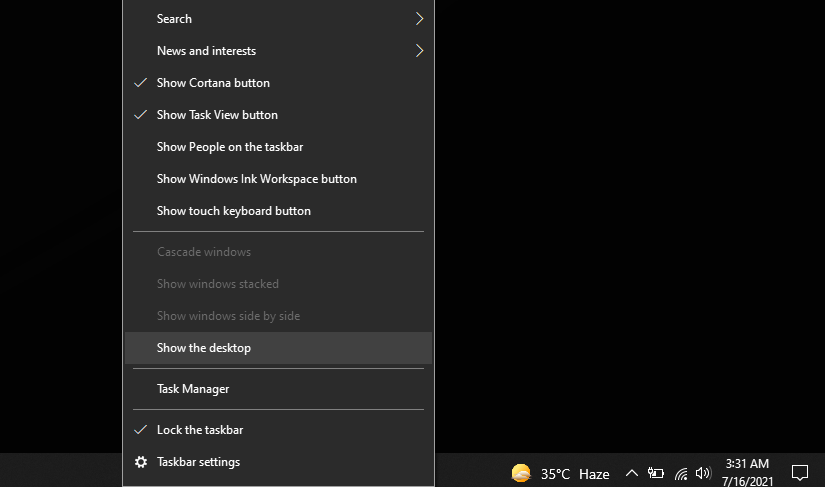Open the Action Center notification icon

click(800, 473)
